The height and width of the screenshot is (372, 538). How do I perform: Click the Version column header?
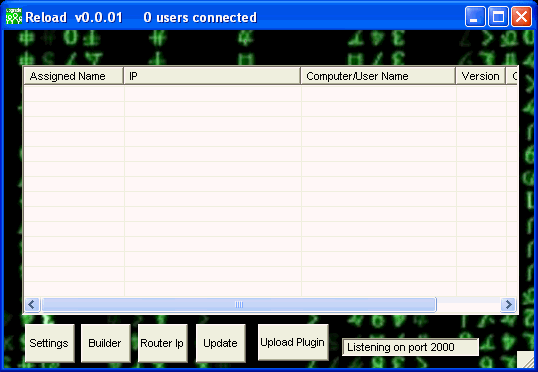tap(481, 76)
